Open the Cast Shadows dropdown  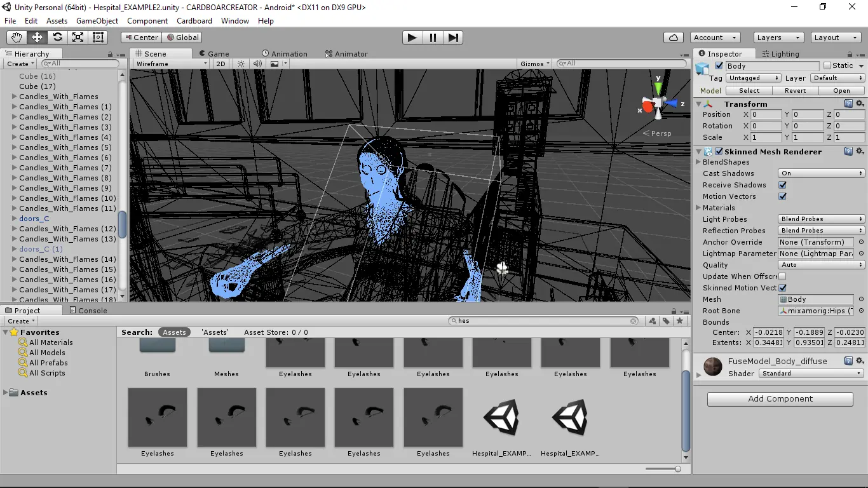pos(821,173)
